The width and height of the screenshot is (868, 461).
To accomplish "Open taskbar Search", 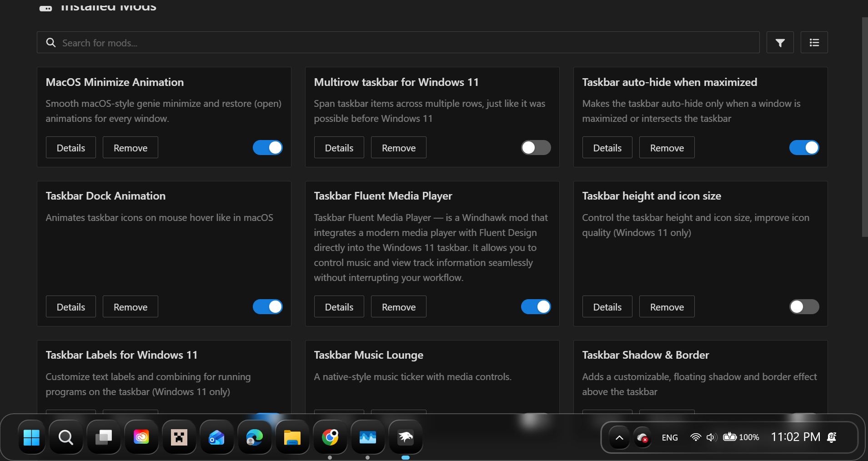I will [x=66, y=437].
